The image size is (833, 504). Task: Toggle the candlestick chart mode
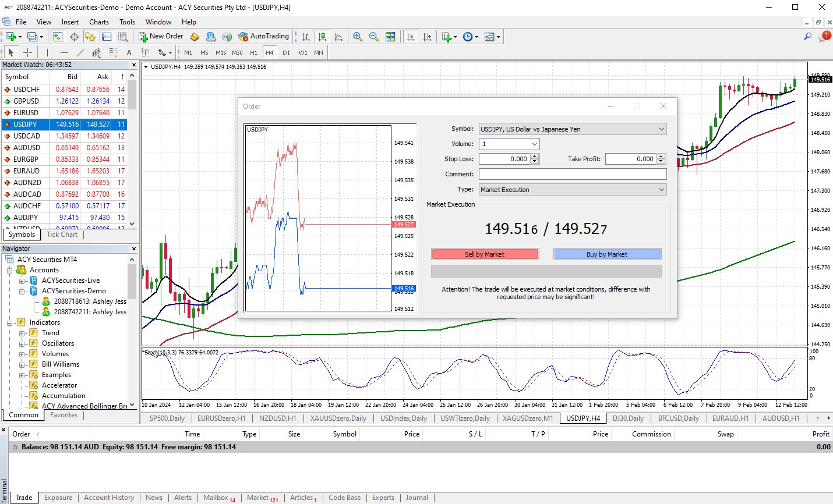pos(322,37)
